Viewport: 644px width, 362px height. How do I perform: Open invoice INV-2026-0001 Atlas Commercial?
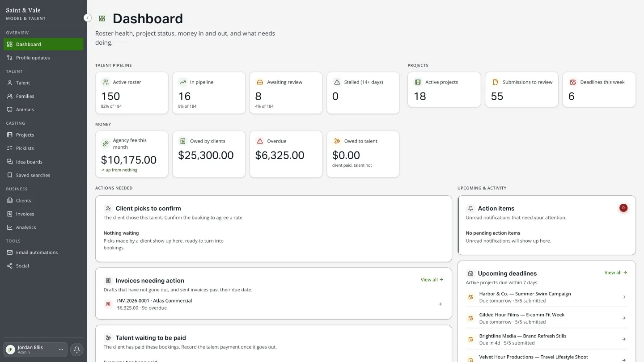(x=274, y=304)
